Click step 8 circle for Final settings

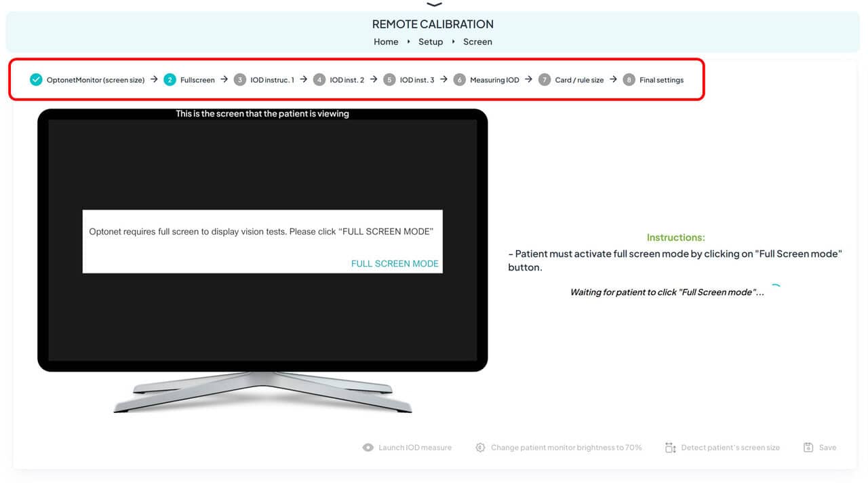tap(629, 80)
